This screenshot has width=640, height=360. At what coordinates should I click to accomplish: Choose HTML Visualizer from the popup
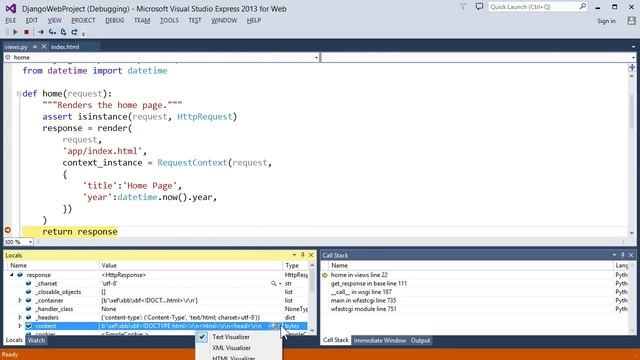233,358
